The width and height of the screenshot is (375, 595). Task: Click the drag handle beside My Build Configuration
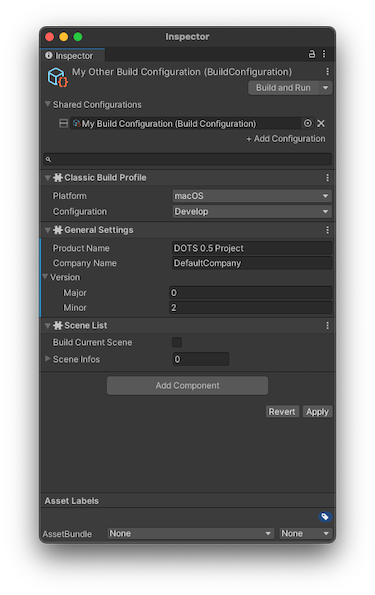pos(63,123)
